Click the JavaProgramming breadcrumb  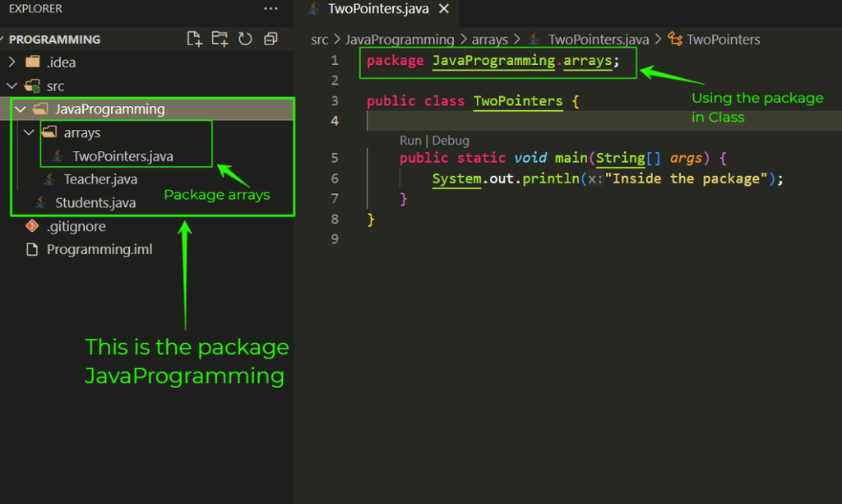point(400,39)
